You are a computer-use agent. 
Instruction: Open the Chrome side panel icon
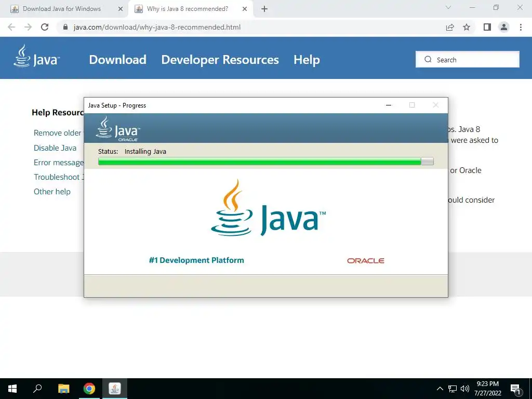[x=487, y=27]
